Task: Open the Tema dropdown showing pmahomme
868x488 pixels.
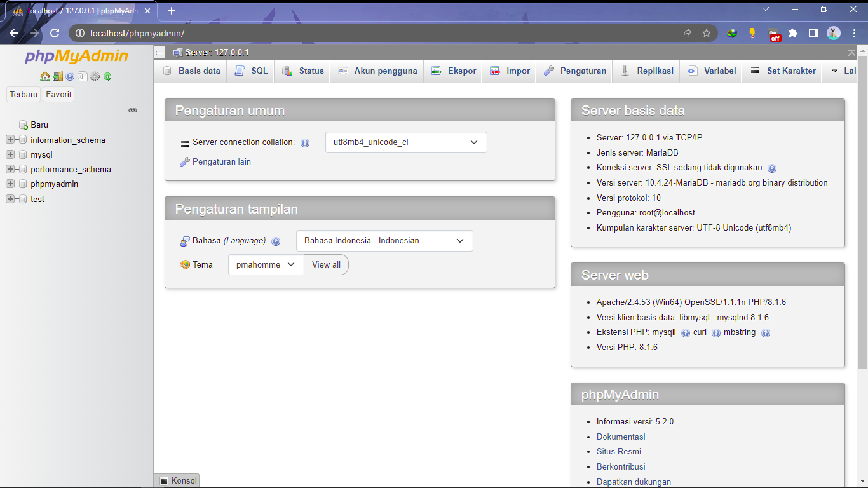Action: point(265,264)
